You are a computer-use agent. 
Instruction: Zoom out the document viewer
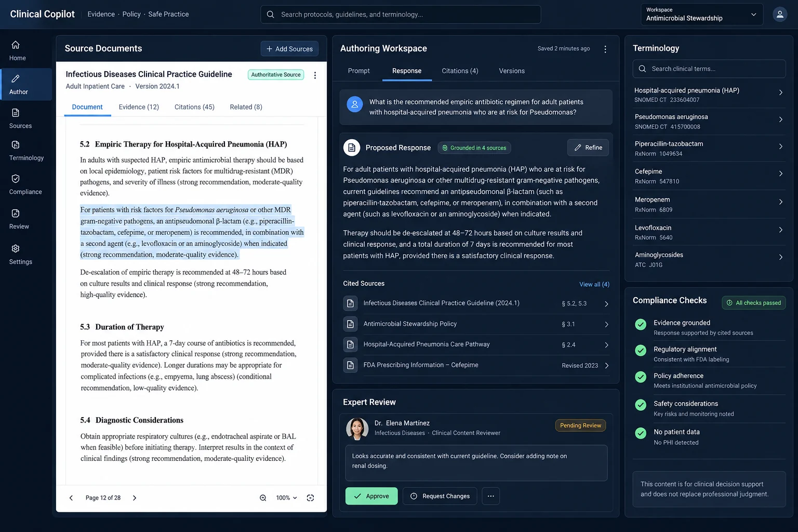click(263, 498)
